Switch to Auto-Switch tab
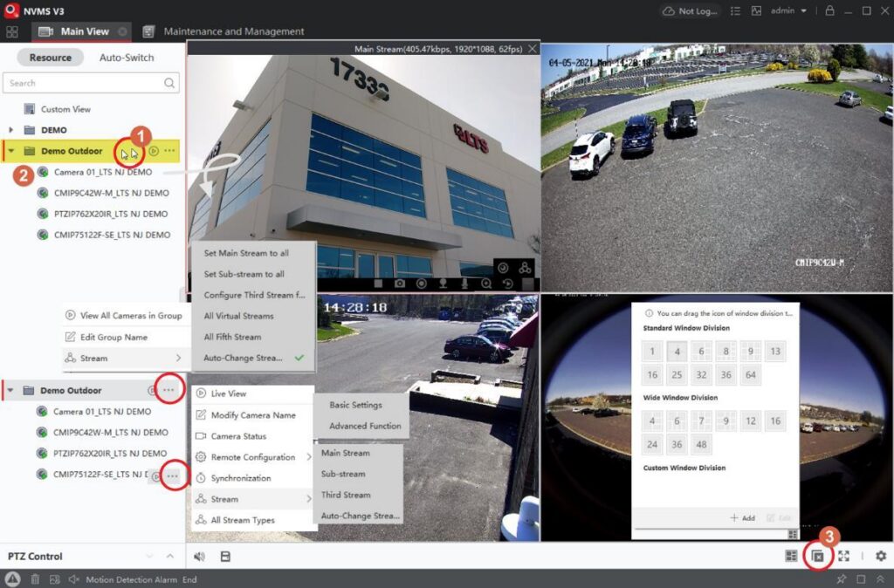This screenshot has width=894, height=588. coord(127,58)
